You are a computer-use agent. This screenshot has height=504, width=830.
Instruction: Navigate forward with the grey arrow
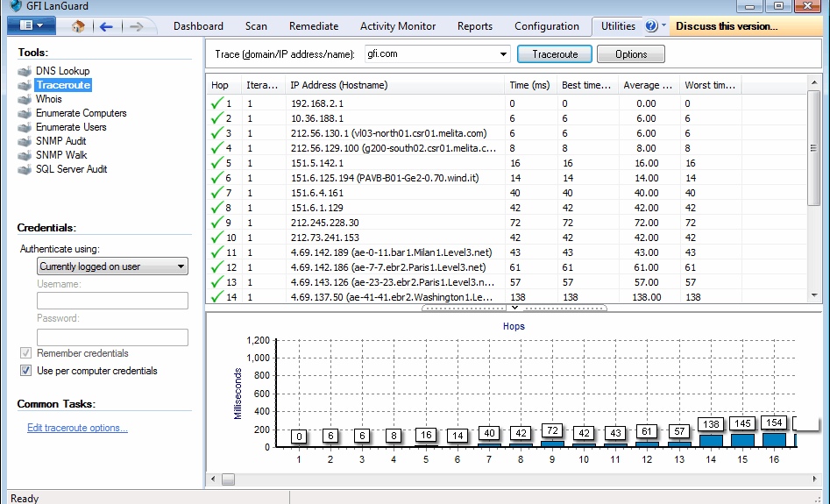click(x=136, y=26)
